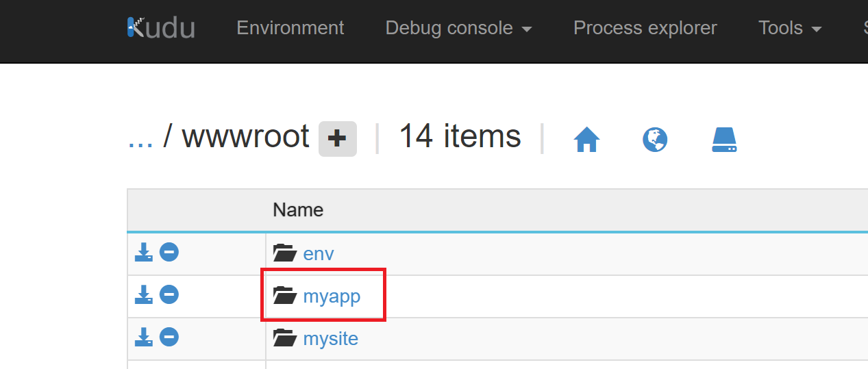
Task: Navigate up via the ellipsis breadcrumb
Action: [140, 138]
